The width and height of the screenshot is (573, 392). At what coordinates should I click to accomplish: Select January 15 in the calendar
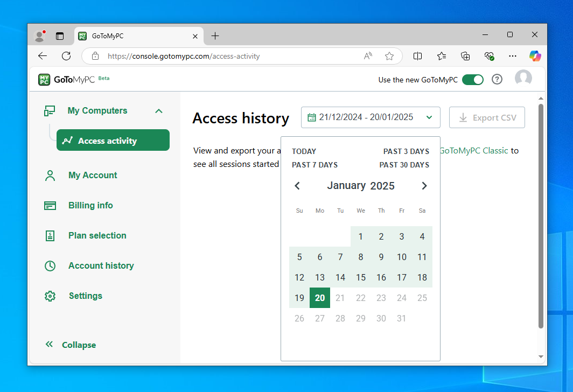coord(360,277)
